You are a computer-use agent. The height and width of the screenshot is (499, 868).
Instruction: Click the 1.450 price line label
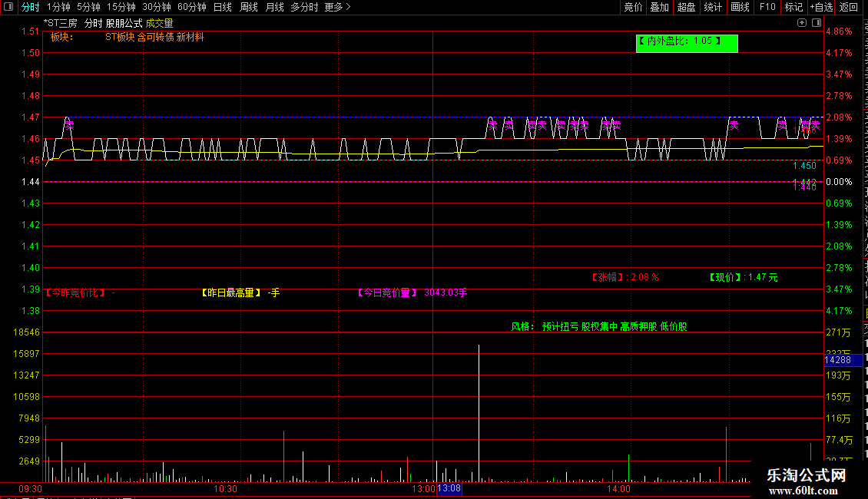(804, 165)
